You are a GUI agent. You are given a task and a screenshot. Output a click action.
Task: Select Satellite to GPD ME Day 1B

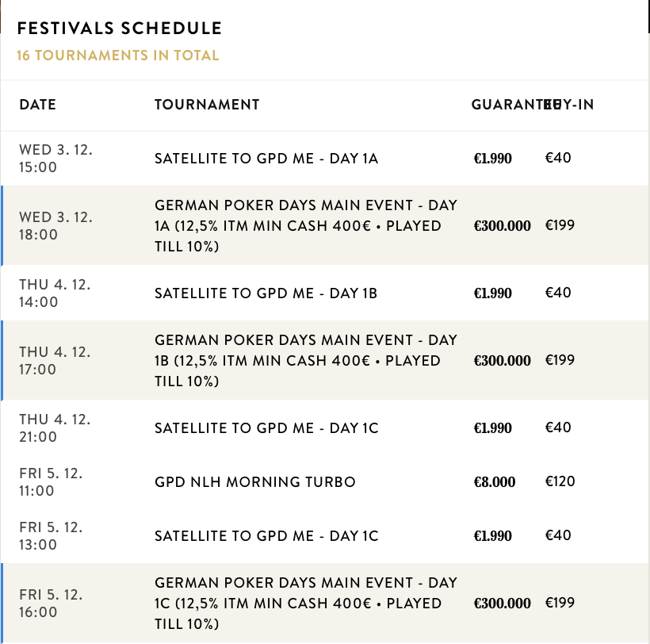click(266, 293)
